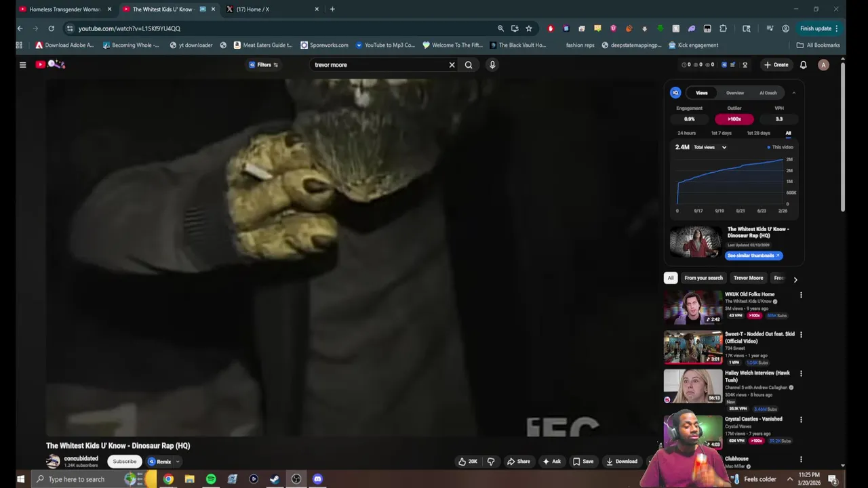Click Finish update in Chrome
Viewport: 868px width, 488px height.
[819, 28]
